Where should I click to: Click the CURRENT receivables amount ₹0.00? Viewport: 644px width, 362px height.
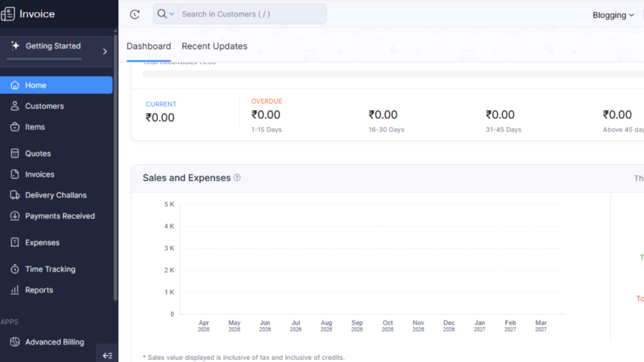coord(160,118)
